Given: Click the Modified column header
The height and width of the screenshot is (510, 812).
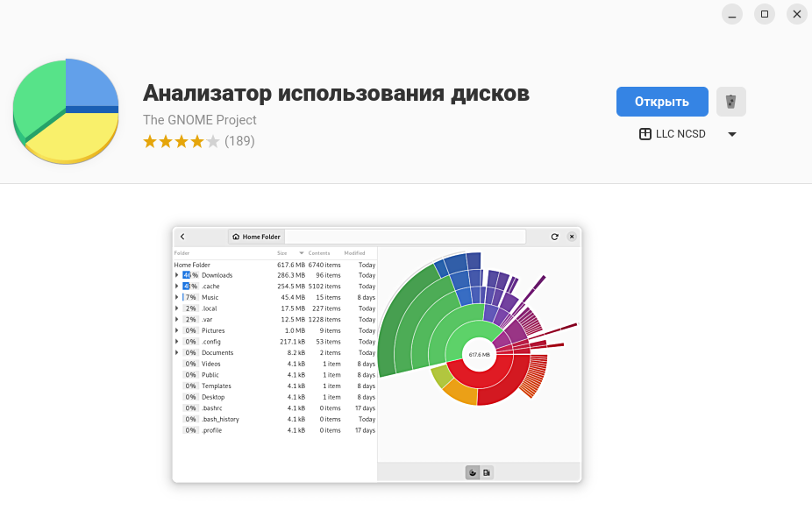Looking at the screenshot, I should click(354, 253).
